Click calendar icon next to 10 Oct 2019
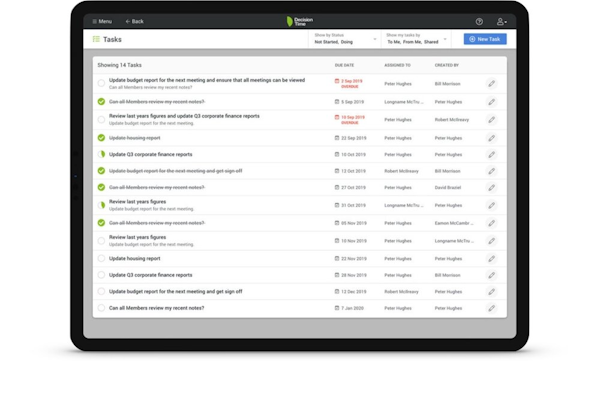 tap(337, 154)
